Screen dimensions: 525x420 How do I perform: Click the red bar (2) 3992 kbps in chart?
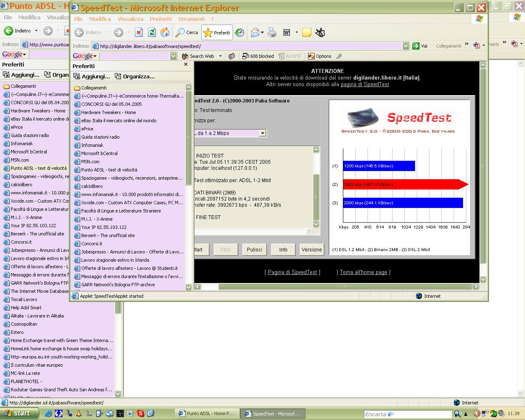[406, 184]
